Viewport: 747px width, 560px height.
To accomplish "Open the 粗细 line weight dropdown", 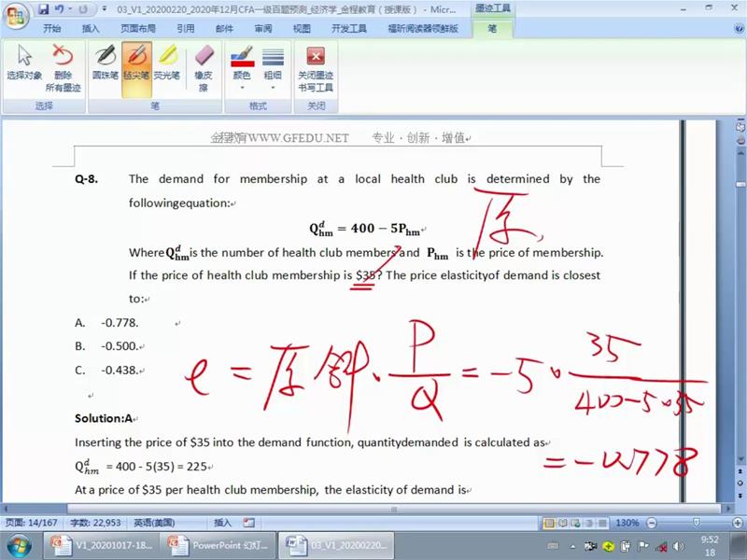I will 273,68.
